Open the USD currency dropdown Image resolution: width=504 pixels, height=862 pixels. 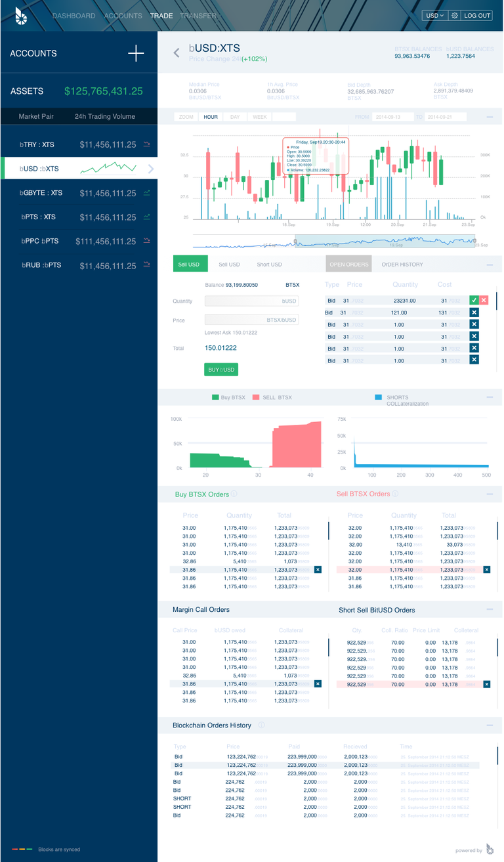coord(434,15)
